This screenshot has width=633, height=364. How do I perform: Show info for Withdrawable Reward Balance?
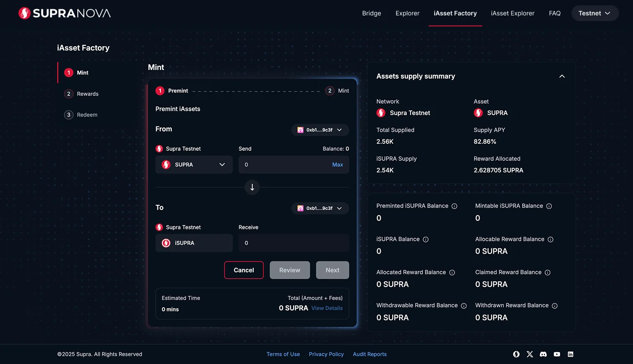click(x=464, y=306)
